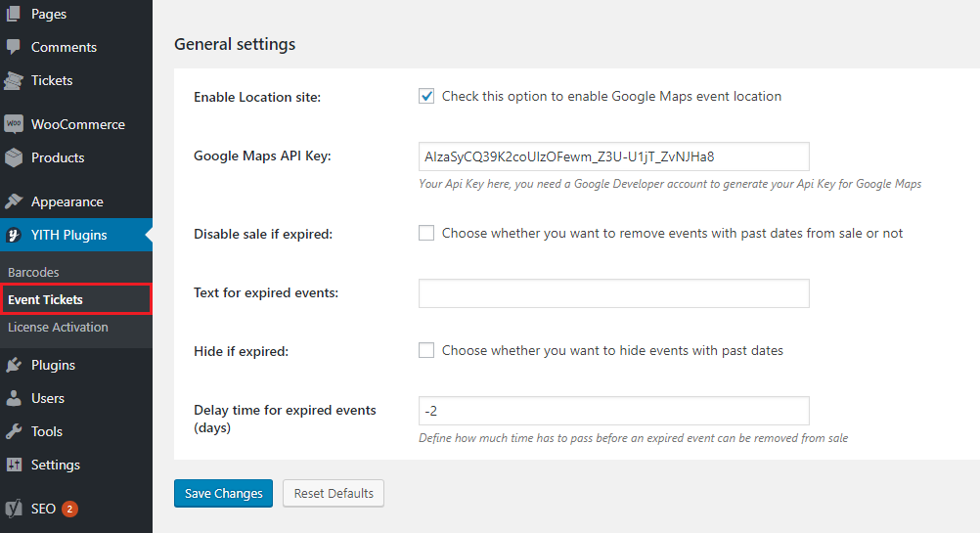
Task: Click the Reset Defaults button
Action: [333, 493]
